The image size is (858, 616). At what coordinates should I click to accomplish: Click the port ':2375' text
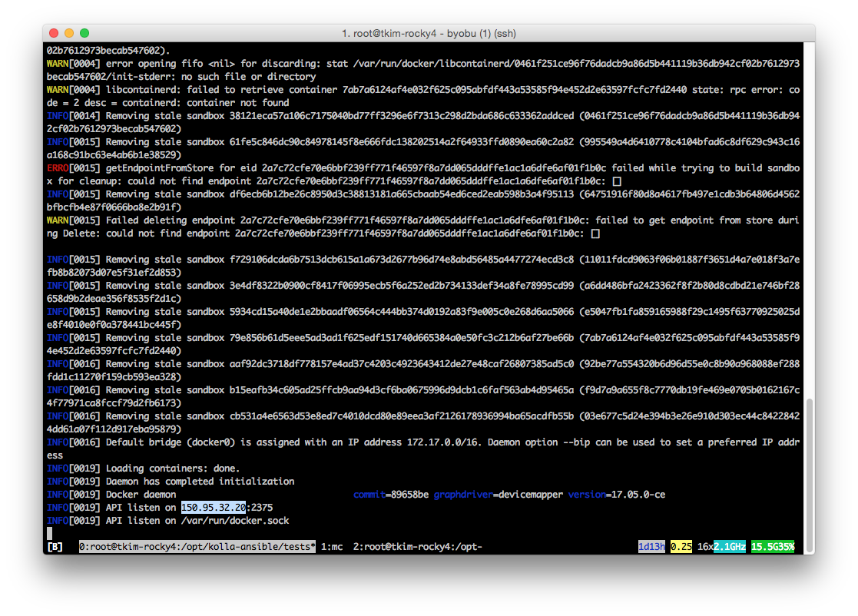coord(260,508)
